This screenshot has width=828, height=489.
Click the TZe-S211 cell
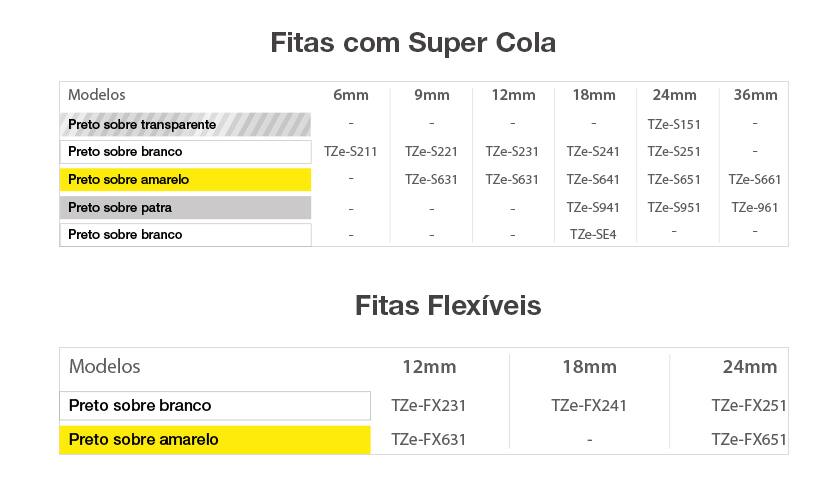click(x=351, y=152)
